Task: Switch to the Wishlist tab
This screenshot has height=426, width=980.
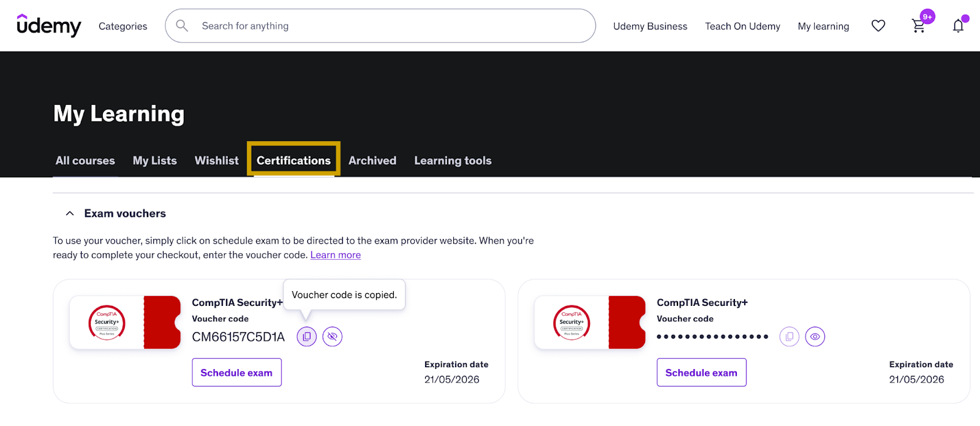Action: pyautogui.click(x=217, y=161)
